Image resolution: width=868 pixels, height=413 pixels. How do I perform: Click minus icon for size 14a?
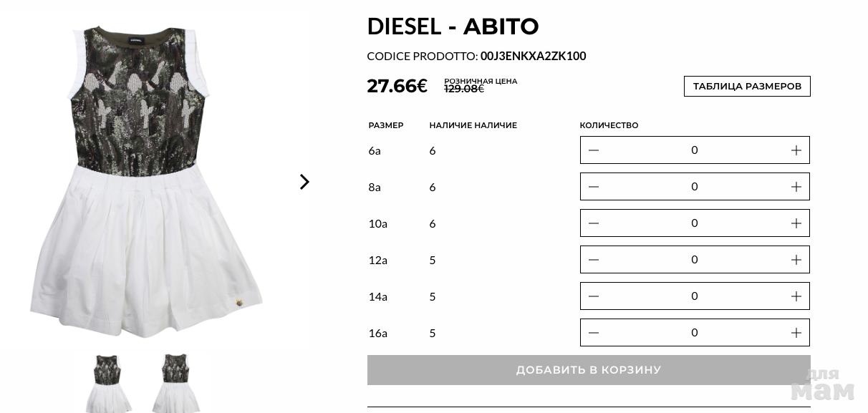coord(594,296)
